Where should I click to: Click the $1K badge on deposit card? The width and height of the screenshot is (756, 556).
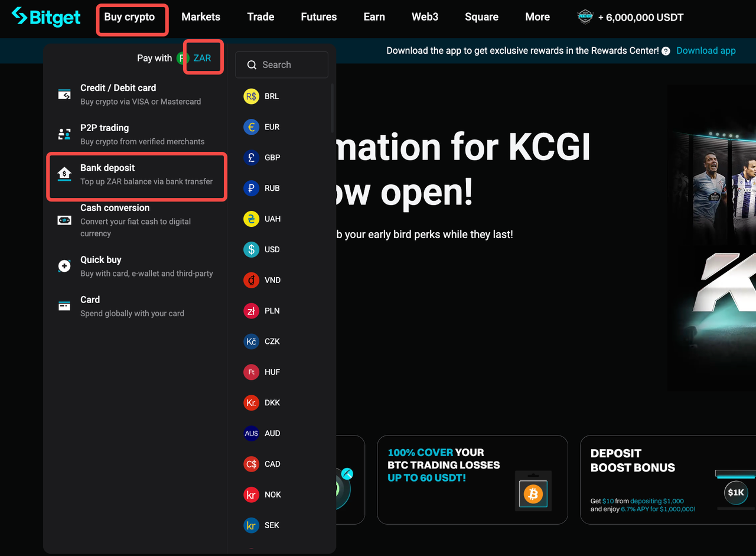point(736,492)
